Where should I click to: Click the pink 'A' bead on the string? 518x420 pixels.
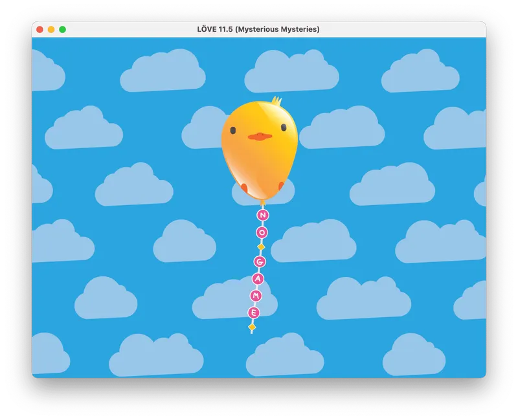point(258,279)
